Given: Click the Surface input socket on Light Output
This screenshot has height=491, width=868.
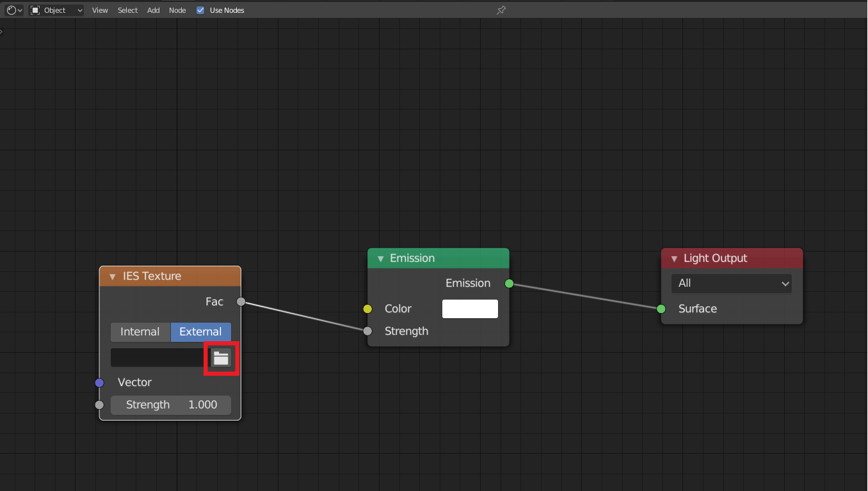Looking at the screenshot, I should [661, 309].
